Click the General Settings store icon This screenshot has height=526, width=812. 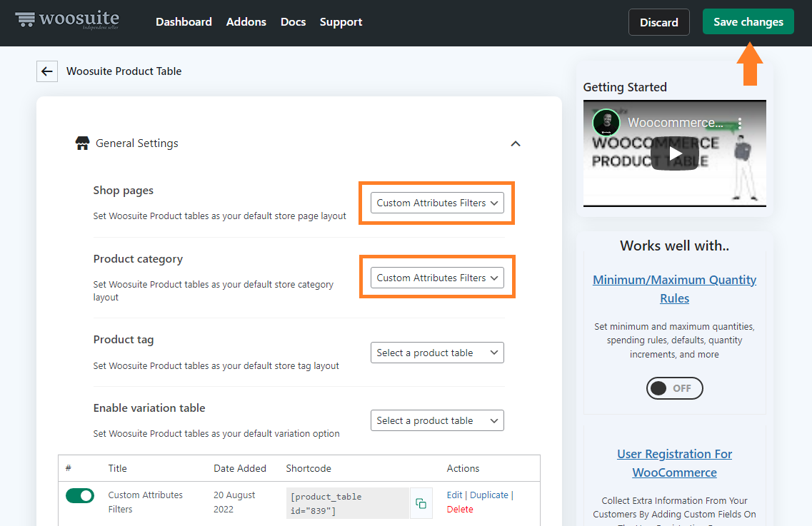click(x=82, y=143)
